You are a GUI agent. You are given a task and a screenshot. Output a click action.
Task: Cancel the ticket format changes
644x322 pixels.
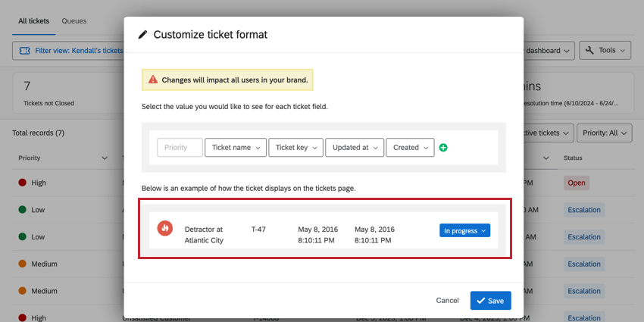(447, 301)
